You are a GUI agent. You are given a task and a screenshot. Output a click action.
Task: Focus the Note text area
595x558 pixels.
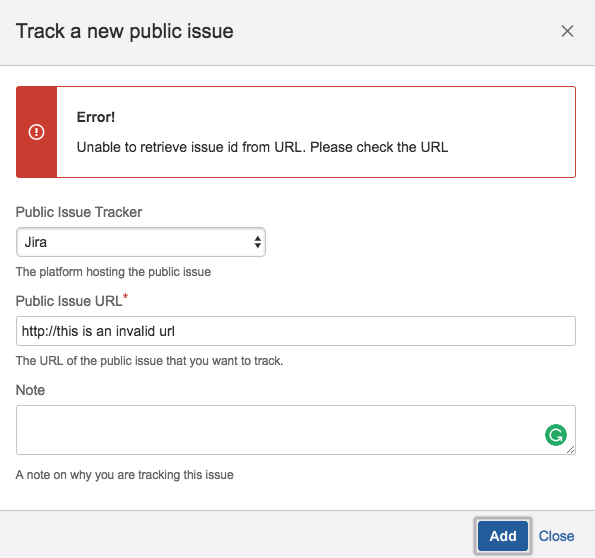(296, 430)
